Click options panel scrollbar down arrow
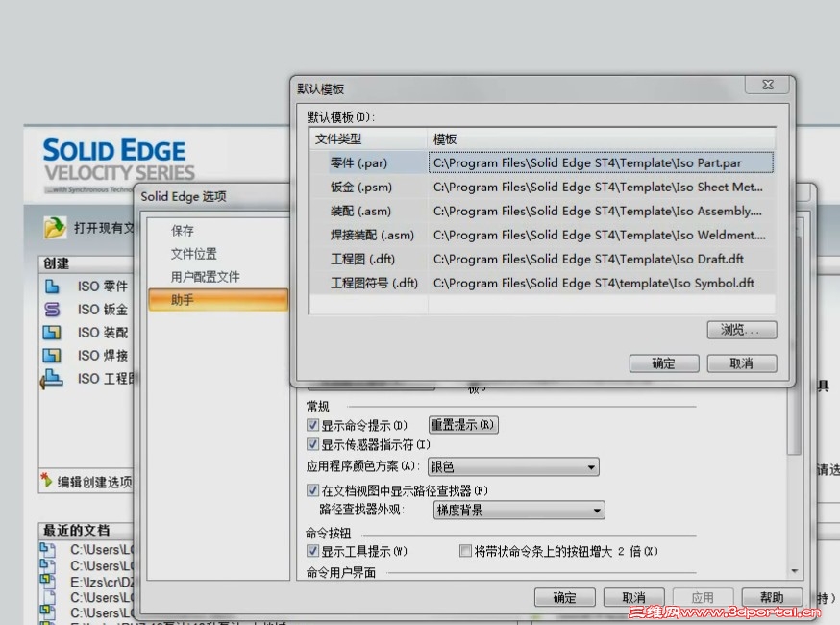Screen dimensions: 840x625 (x=794, y=571)
